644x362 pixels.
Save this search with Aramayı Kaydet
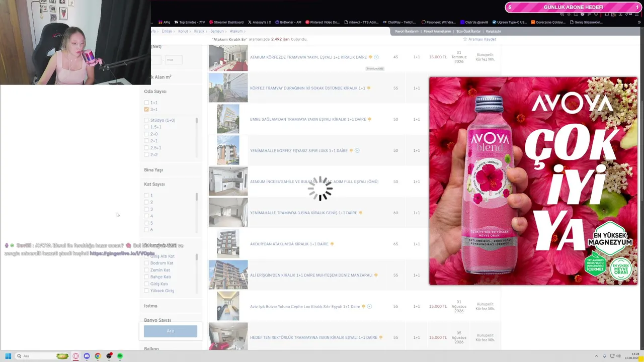tap(479, 39)
